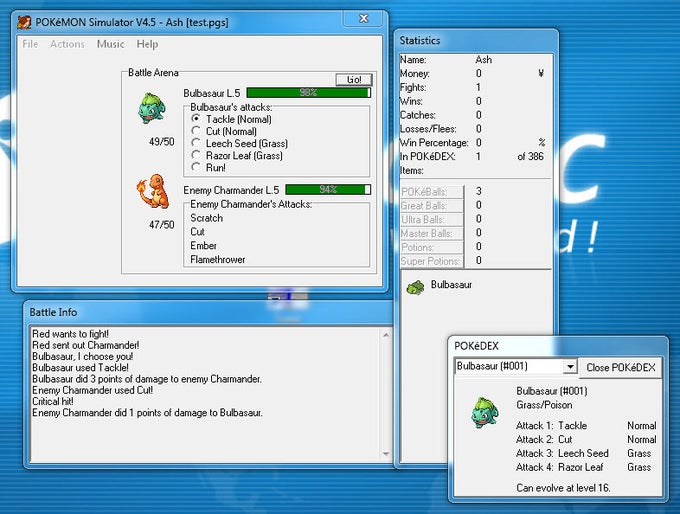Click the 'Red wants to fight!' log line
The width and height of the screenshot is (680, 514).
70,334
